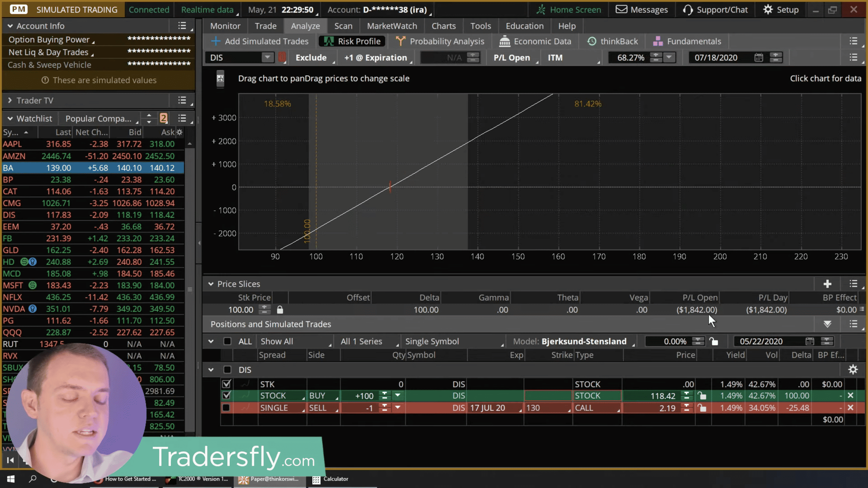Open the Probability Analysis tool
The height and width of the screenshot is (488, 868).
[x=440, y=42]
